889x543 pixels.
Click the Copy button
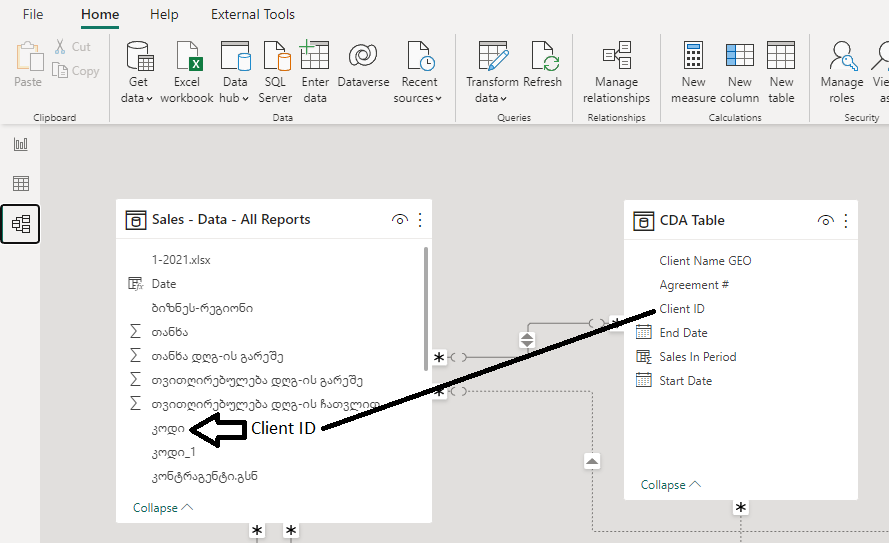tap(76, 70)
